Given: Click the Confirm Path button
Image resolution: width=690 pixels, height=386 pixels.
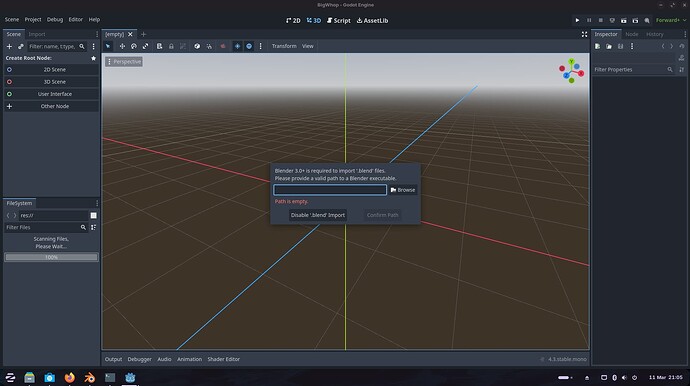Looking at the screenshot, I should tap(382, 215).
